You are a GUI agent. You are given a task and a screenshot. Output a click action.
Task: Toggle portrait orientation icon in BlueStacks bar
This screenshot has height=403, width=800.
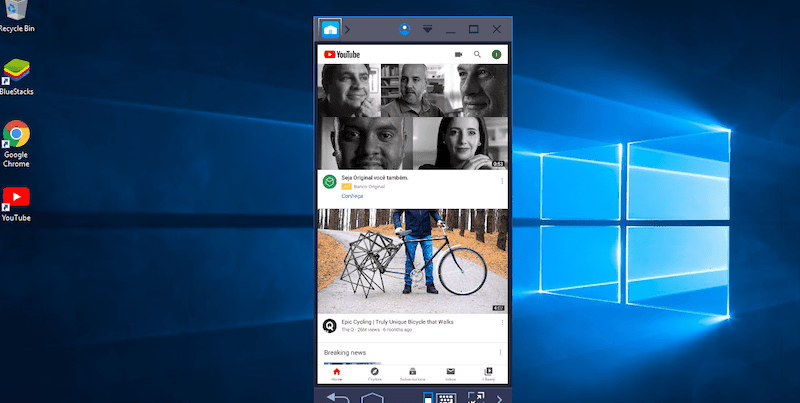coord(428,397)
